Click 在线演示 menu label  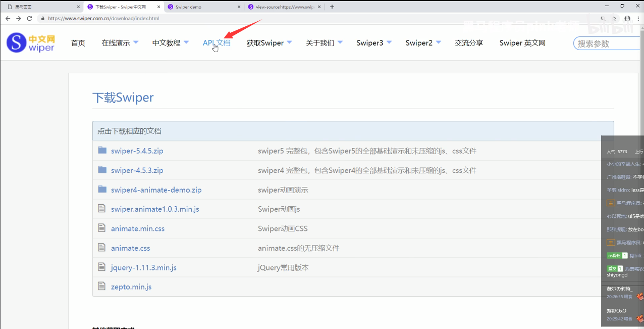coord(116,43)
